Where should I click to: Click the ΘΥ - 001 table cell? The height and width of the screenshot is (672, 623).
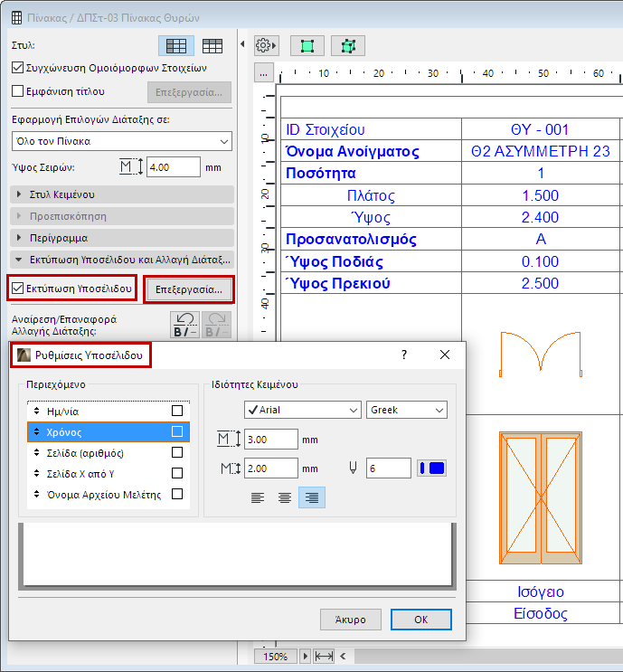(540, 129)
